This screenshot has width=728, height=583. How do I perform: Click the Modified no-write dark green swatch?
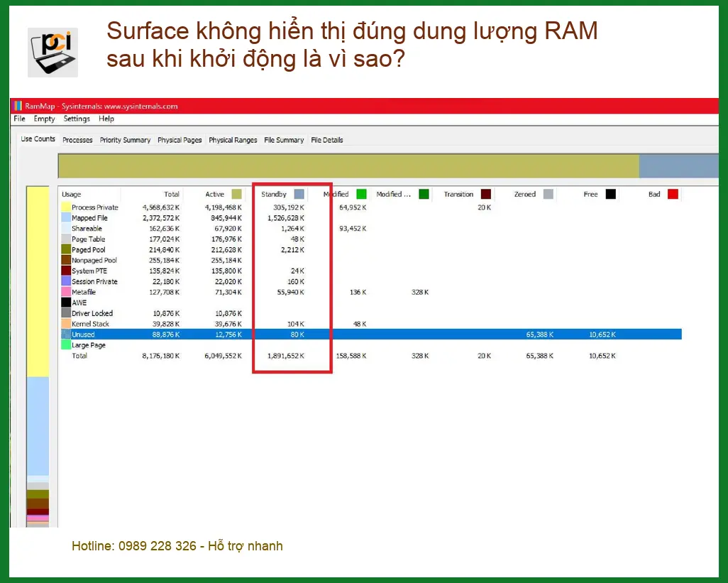[x=424, y=194]
